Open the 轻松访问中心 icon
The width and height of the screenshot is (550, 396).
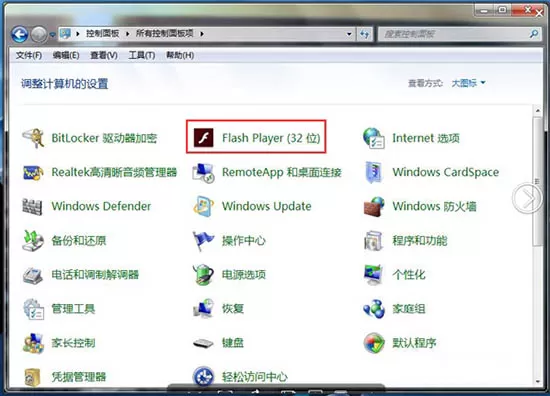[203, 377]
